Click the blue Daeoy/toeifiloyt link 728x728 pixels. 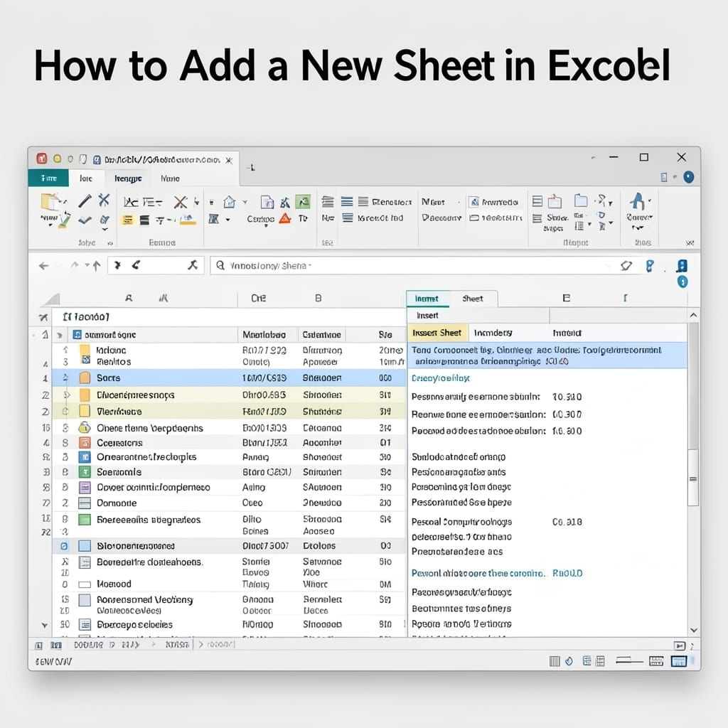point(441,378)
